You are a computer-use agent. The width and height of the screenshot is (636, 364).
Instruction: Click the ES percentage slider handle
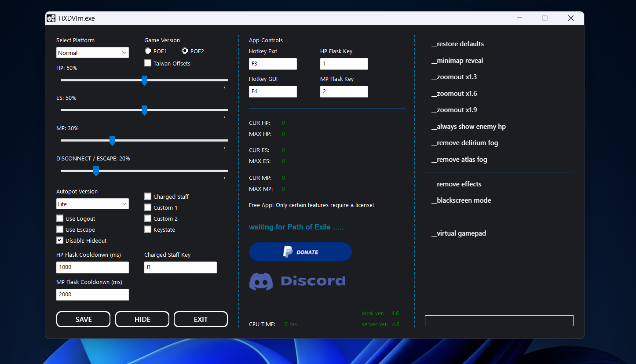(x=144, y=110)
